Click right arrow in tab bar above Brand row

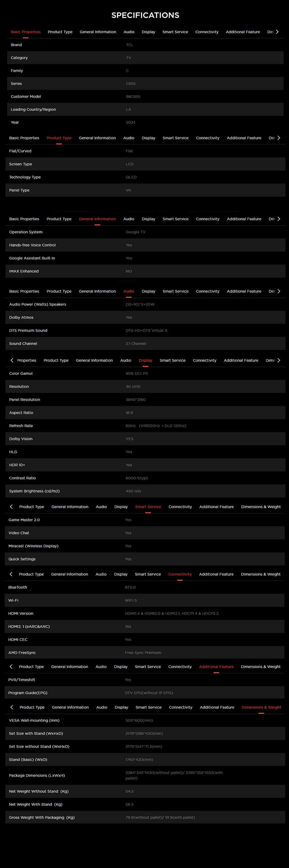coord(277,32)
